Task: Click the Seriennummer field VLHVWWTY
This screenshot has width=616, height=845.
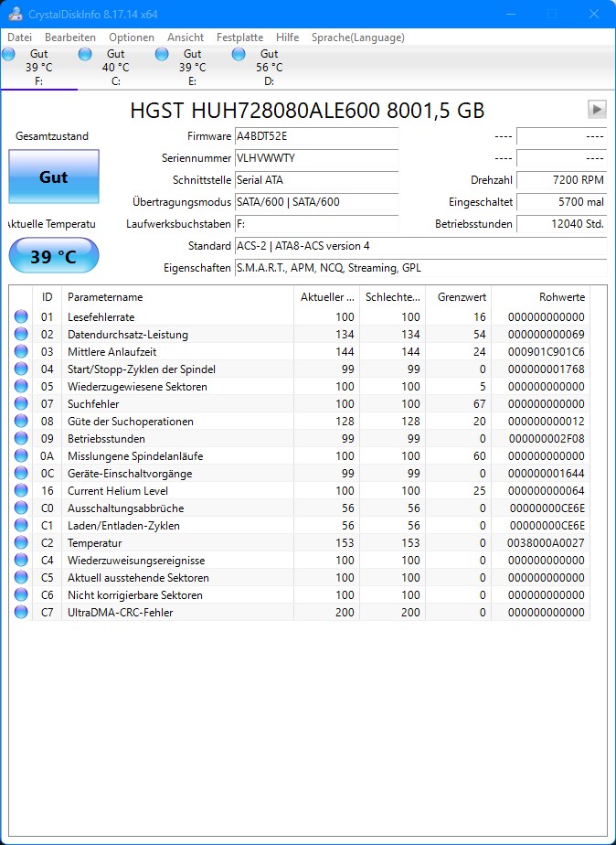Action: 316,158
